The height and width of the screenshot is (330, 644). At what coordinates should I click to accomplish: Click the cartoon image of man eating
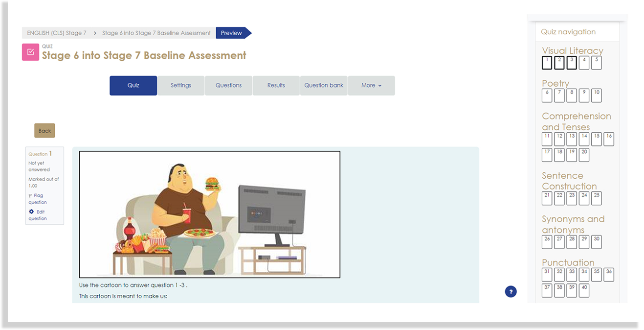click(209, 214)
